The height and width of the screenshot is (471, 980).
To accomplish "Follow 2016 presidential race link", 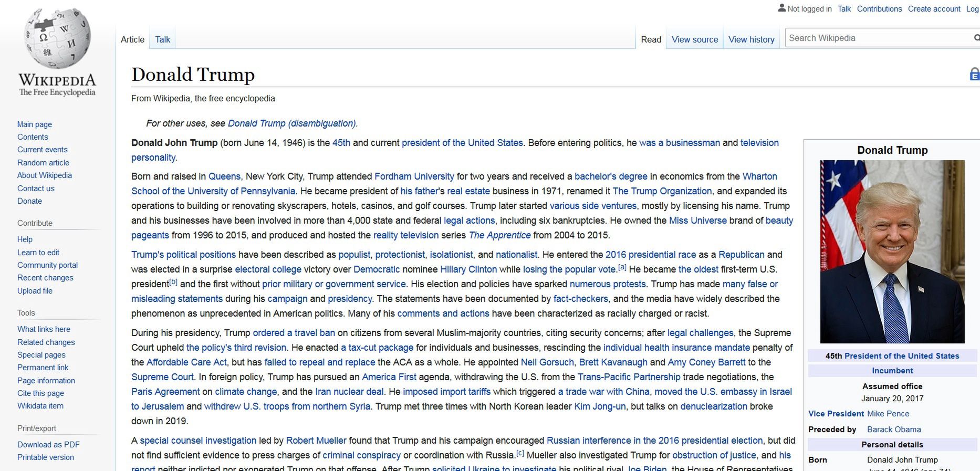I will tap(651, 255).
